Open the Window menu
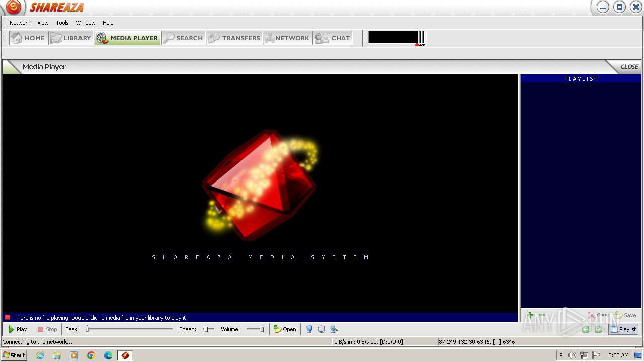This screenshot has height=362, width=644. (86, 23)
